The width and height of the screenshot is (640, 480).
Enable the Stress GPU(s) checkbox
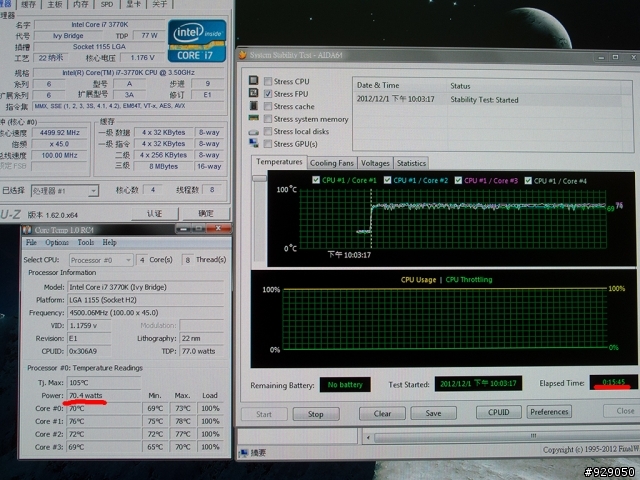(268, 144)
